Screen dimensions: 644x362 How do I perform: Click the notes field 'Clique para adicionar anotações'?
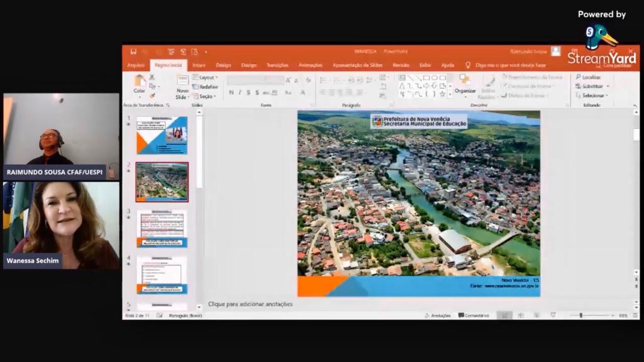pos(250,304)
